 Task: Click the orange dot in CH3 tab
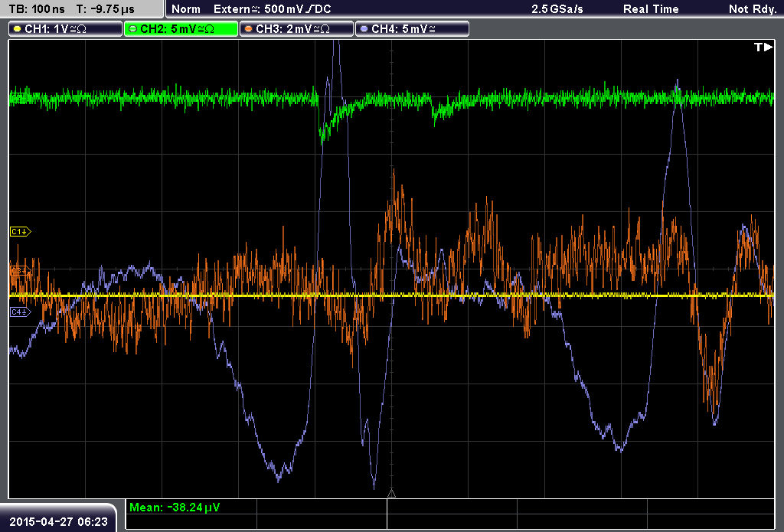pyautogui.click(x=249, y=29)
